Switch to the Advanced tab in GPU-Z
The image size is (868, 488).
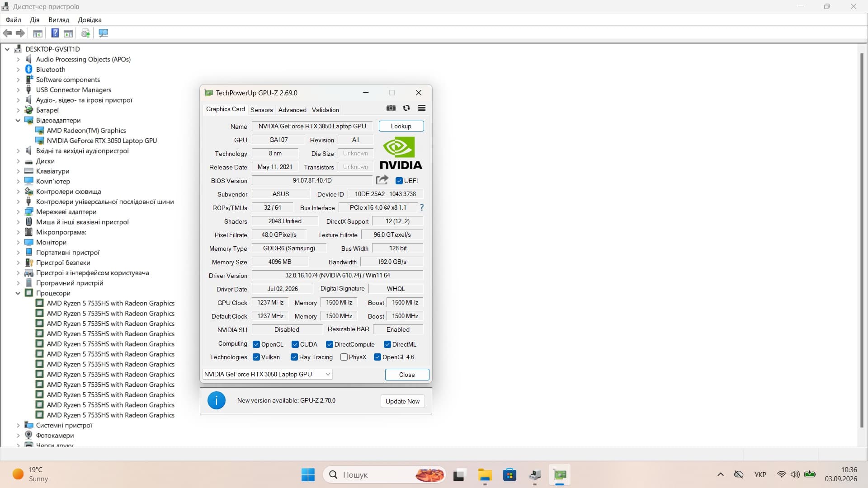(x=292, y=110)
